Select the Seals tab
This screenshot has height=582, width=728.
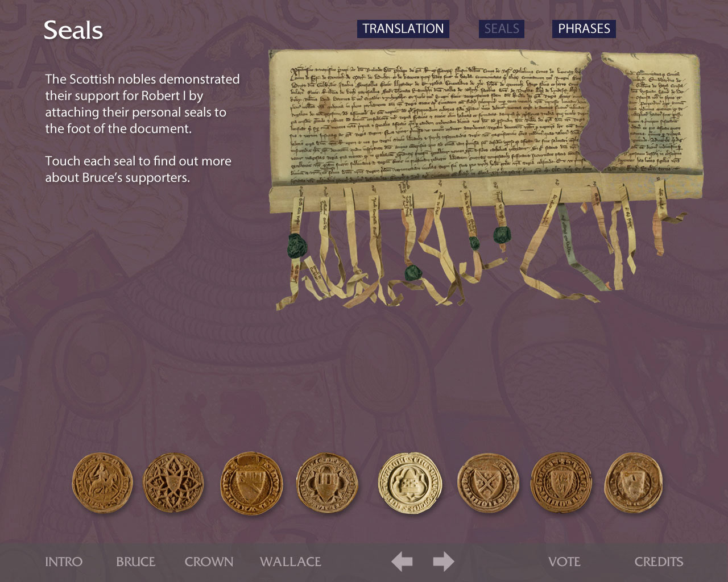click(x=502, y=29)
